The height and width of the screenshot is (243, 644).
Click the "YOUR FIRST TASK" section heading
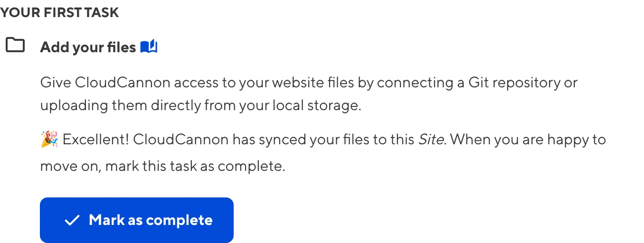59,12
